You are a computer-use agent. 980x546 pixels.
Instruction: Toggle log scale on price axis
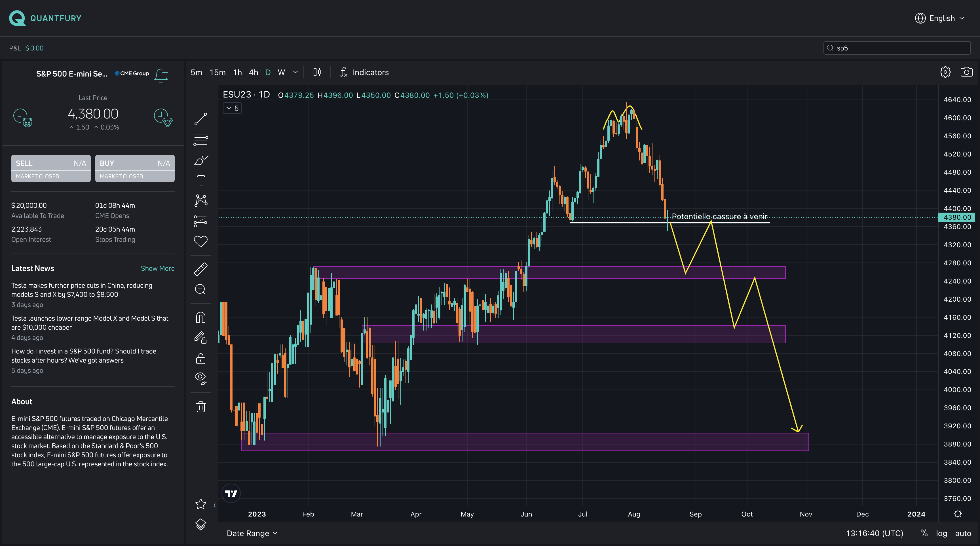(x=941, y=533)
